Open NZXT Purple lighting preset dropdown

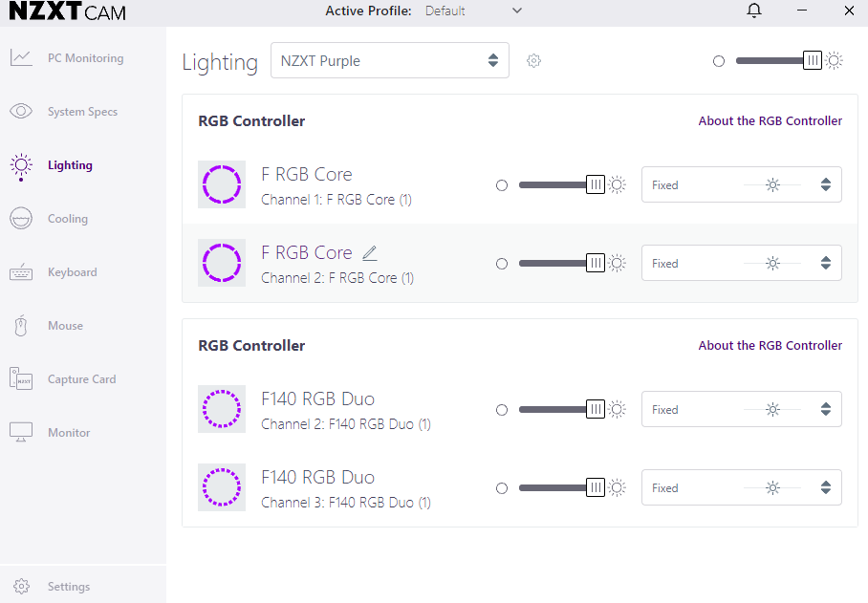390,60
